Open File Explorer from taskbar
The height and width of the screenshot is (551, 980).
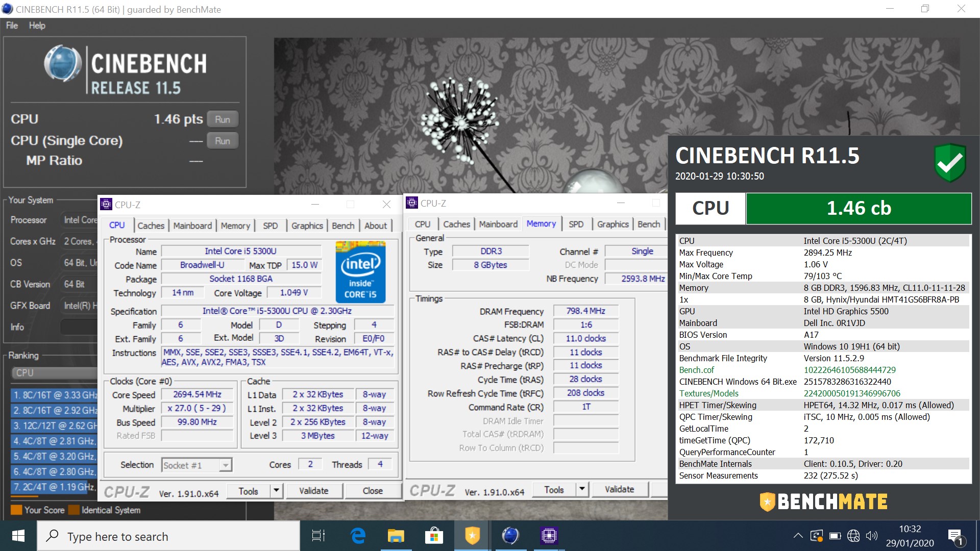[396, 536]
